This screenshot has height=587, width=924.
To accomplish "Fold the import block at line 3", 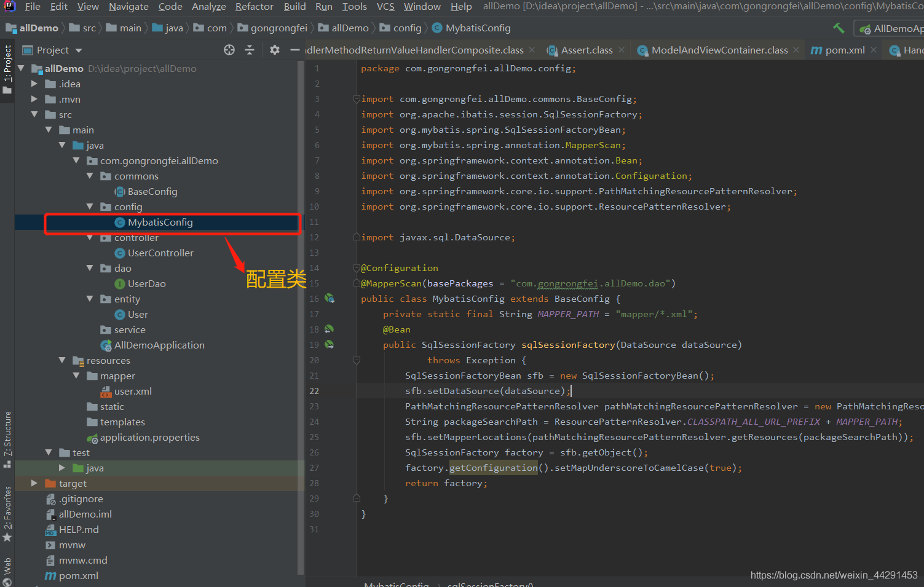I will (356, 99).
